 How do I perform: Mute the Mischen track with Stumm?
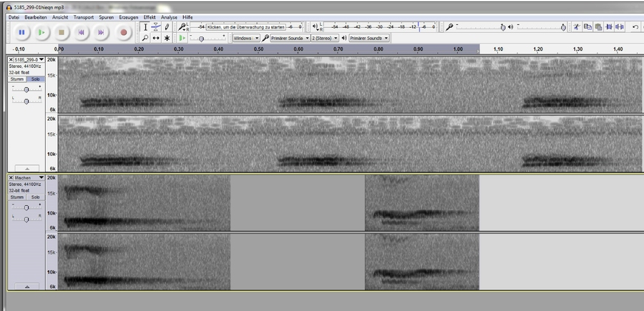pyautogui.click(x=17, y=197)
